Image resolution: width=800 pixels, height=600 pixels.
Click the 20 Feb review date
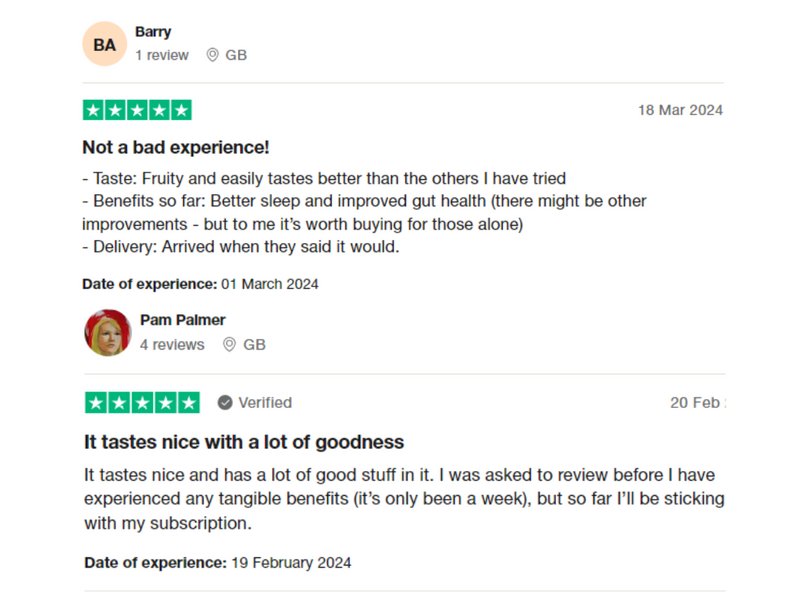tap(695, 402)
